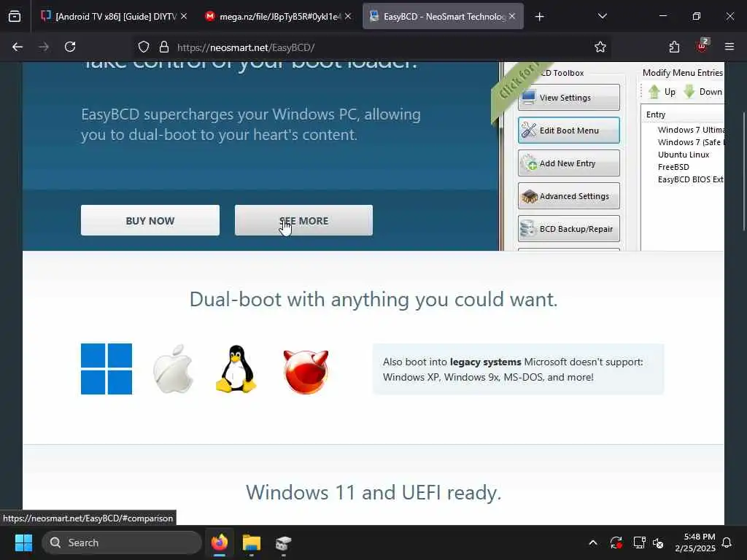Screen dimensions: 747x560
Task: Open the Firefox View icon
Action: coord(15,17)
